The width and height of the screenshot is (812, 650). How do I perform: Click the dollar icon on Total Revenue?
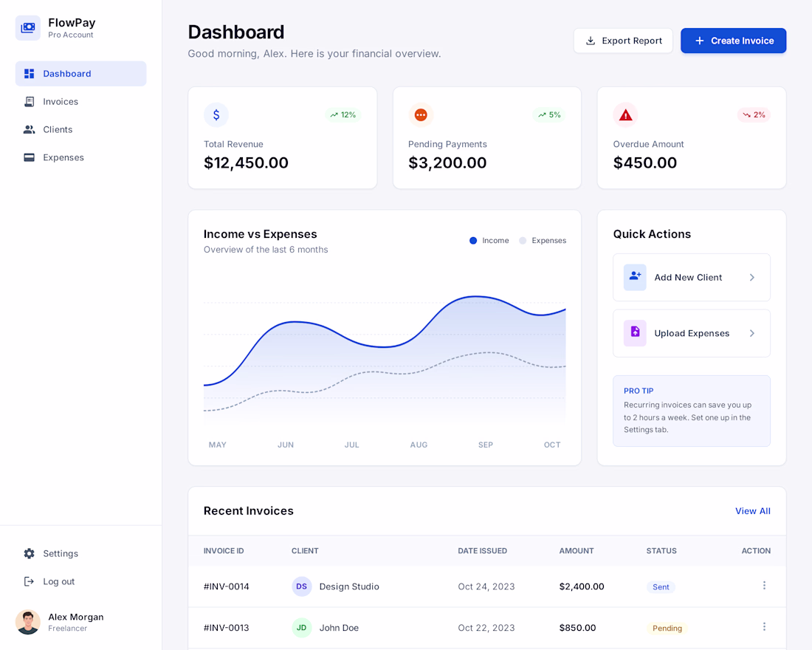(216, 114)
